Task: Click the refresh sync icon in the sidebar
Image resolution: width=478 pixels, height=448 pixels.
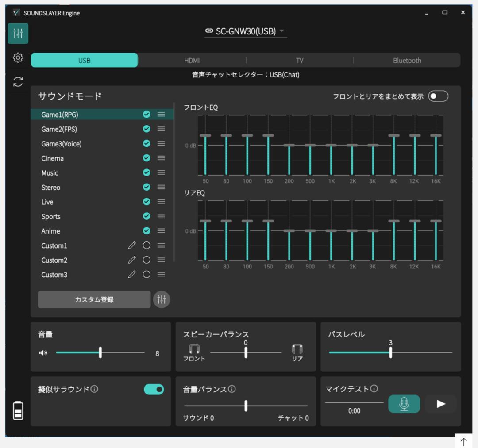Action: 18,81
